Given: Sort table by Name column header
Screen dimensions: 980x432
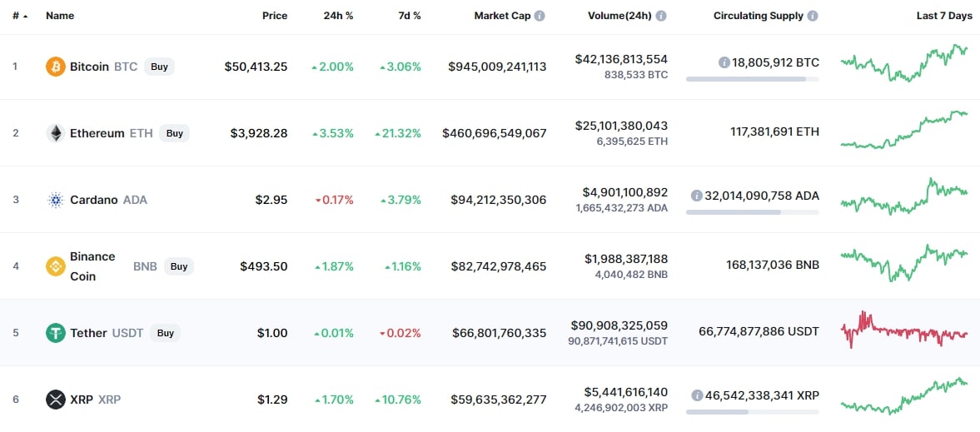Looking at the screenshot, I should click(59, 17).
